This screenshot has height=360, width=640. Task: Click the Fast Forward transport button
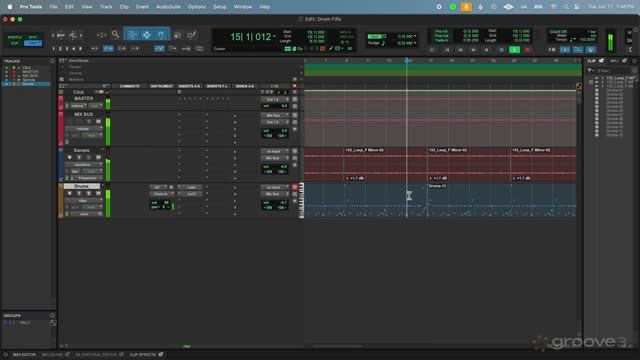[473, 50]
